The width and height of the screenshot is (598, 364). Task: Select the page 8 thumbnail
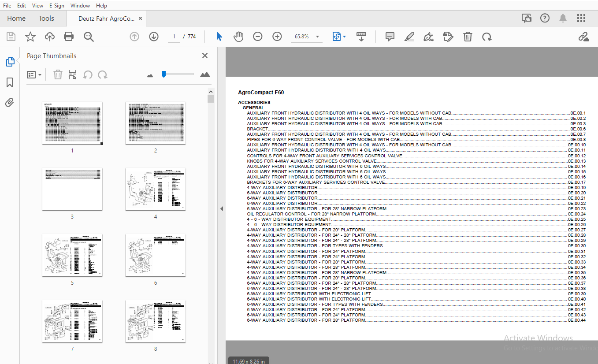coord(156,321)
